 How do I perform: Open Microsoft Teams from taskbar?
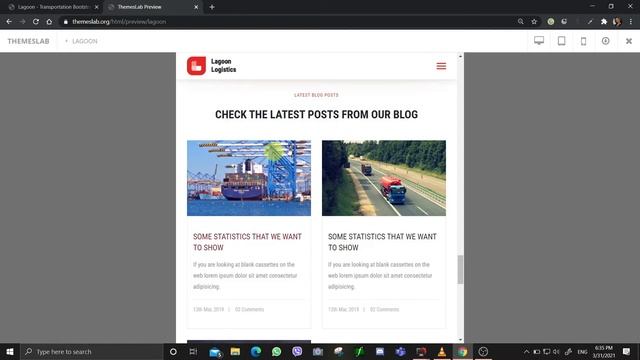400,351
